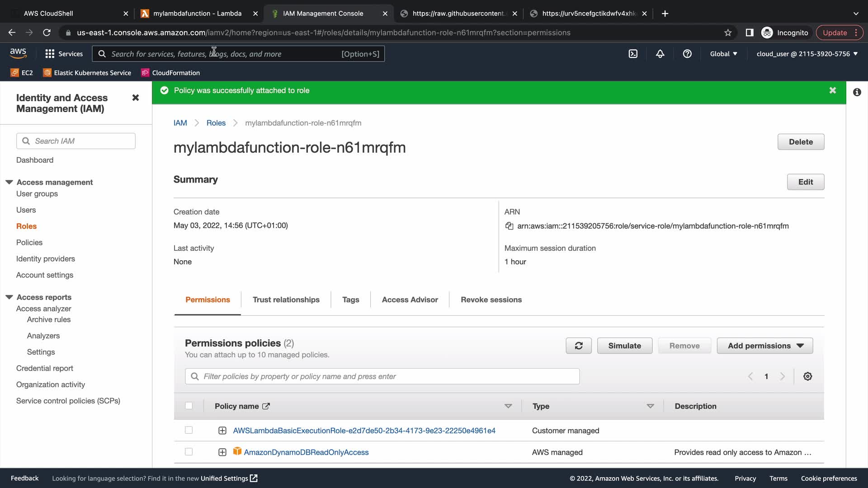Check the AWSLambdaBasicExecutionRole policy checkbox
The width and height of the screenshot is (868, 488).
coord(189,430)
